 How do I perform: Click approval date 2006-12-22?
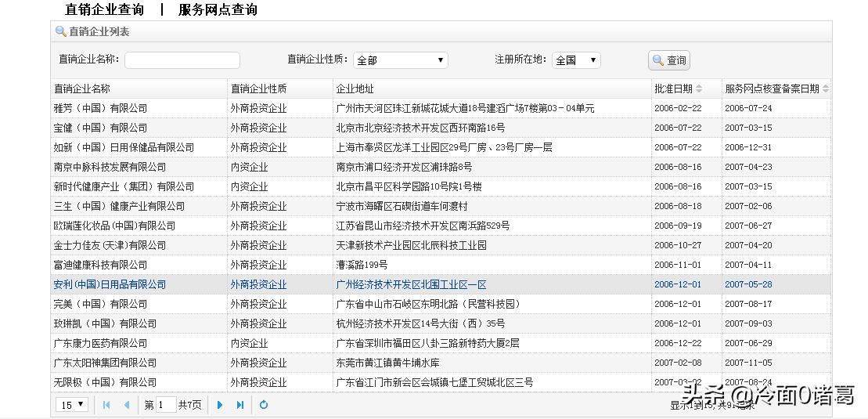click(x=678, y=343)
